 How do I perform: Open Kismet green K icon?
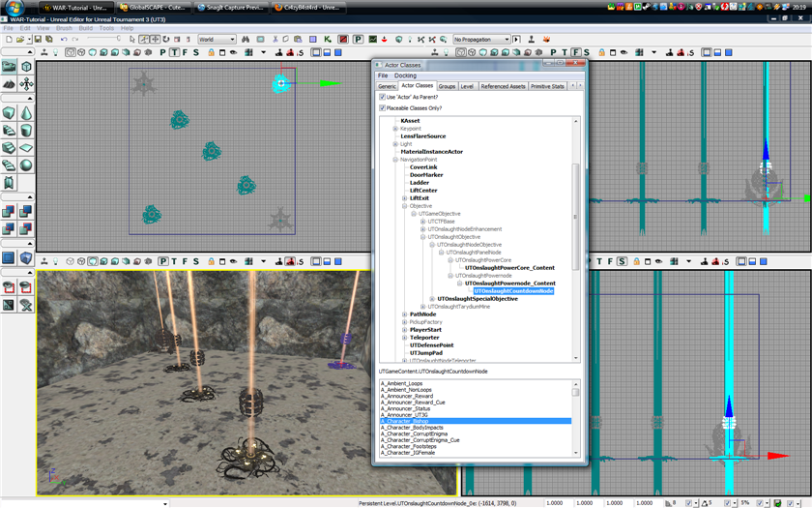pyautogui.click(x=328, y=40)
